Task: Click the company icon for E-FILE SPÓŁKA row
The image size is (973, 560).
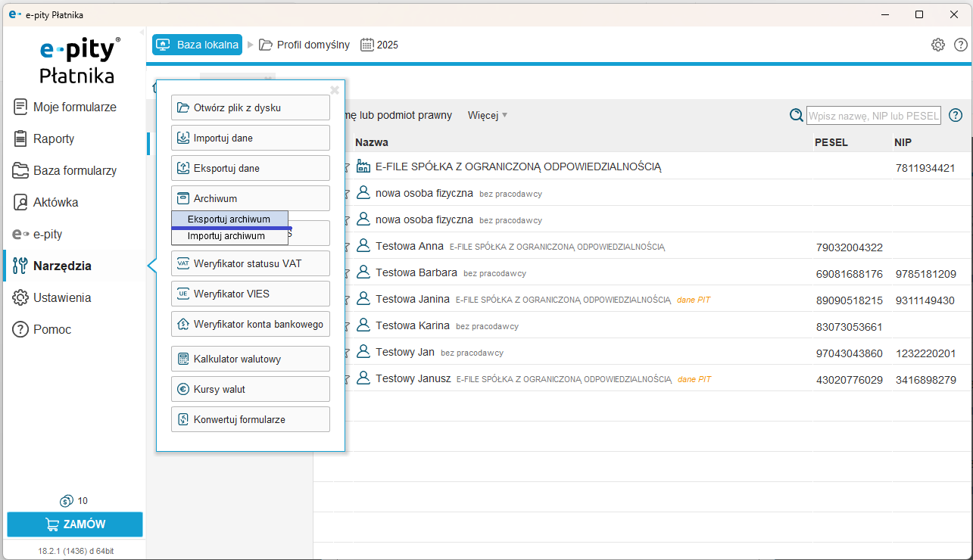Action: point(363,166)
